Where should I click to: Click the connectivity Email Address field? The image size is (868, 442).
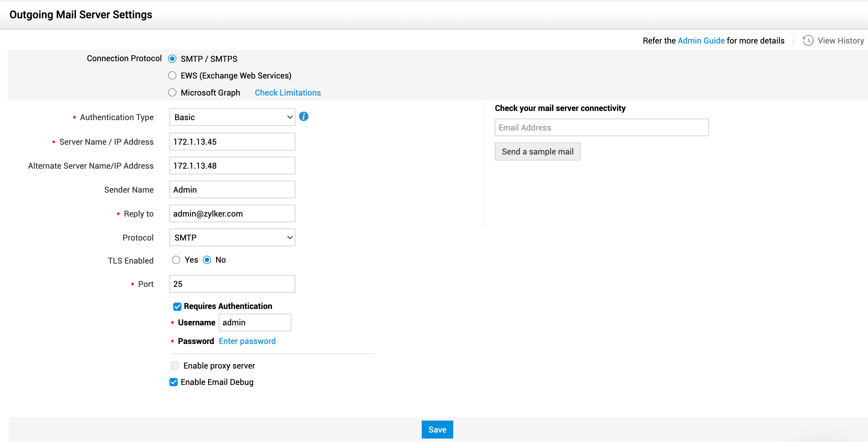coord(602,128)
